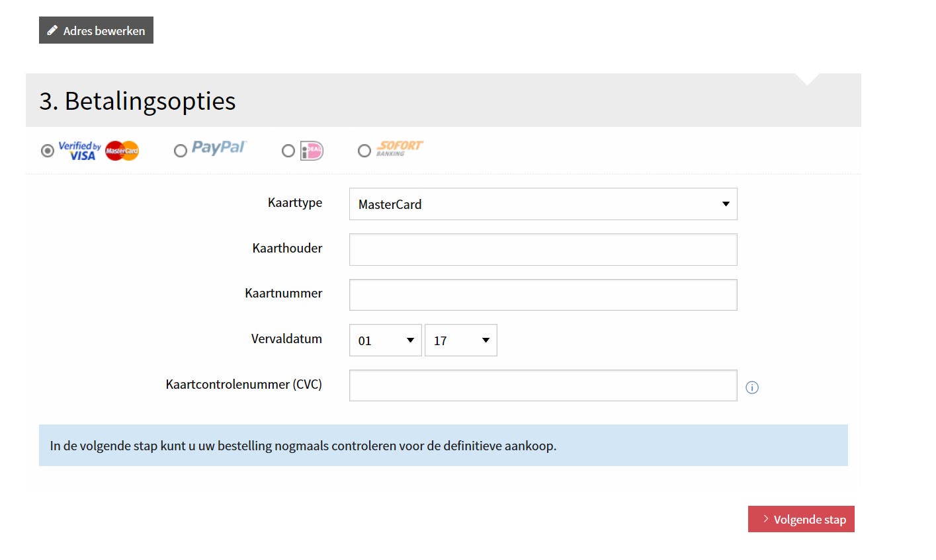Focus the Kaarthouder input field

click(x=542, y=249)
